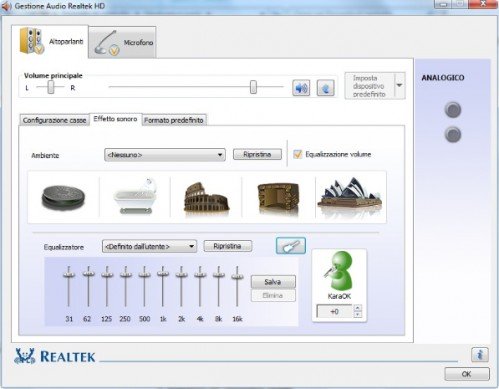Screen dimensions: 499x389
Task: Click the Volume principale label
Action: tap(53, 76)
